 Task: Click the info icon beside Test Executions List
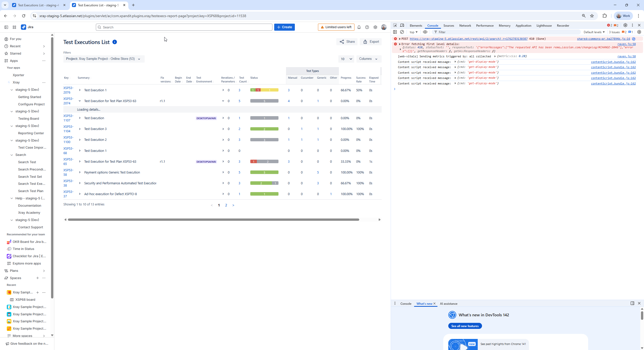[115, 42]
